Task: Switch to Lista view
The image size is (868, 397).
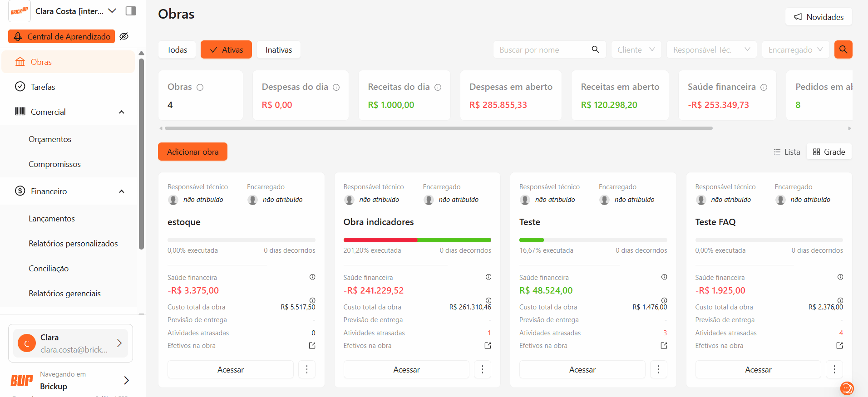Action: (x=787, y=152)
